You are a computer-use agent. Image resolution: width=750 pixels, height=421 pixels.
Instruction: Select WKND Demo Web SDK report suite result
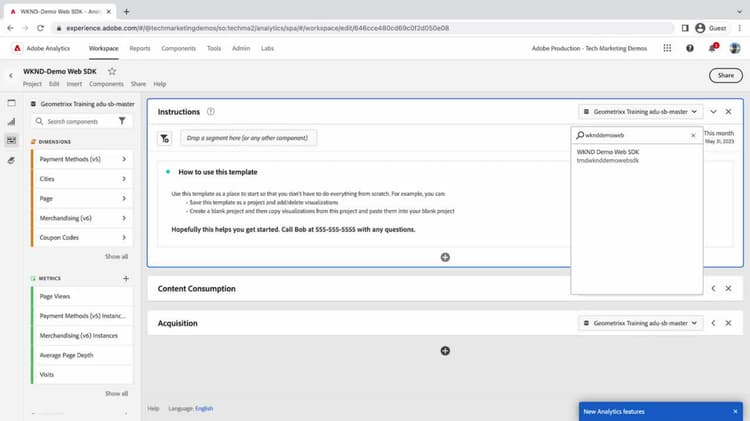[637, 156]
